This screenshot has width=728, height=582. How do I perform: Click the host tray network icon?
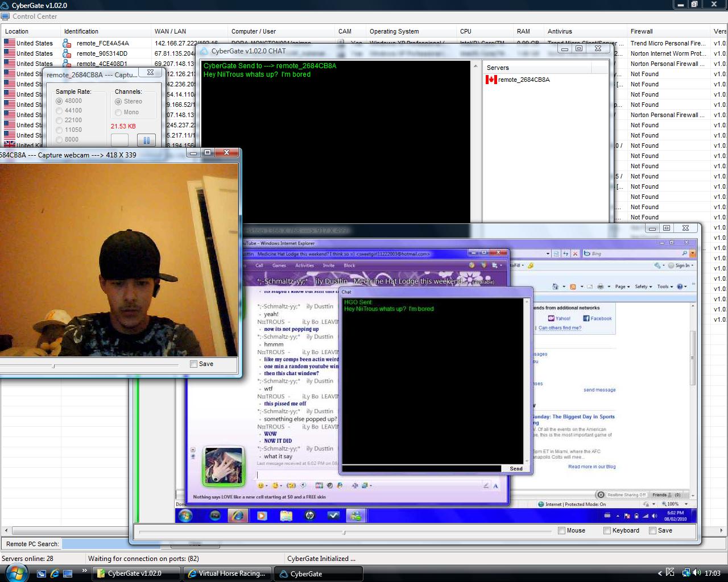coord(686,573)
